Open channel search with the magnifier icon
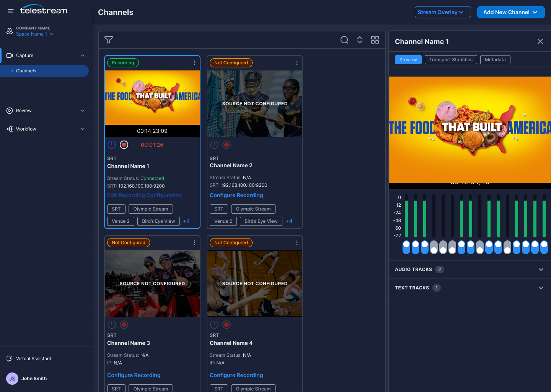This screenshot has width=551, height=392. (344, 40)
